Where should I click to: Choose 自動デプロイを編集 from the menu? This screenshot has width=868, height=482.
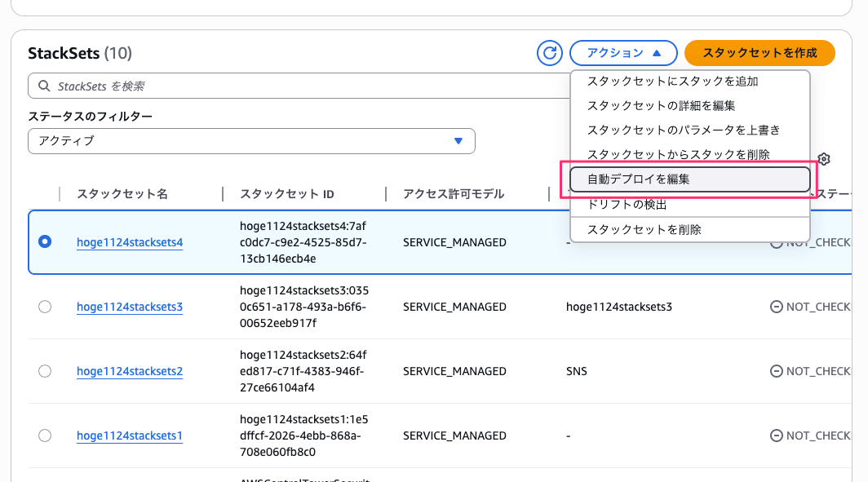tap(689, 179)
